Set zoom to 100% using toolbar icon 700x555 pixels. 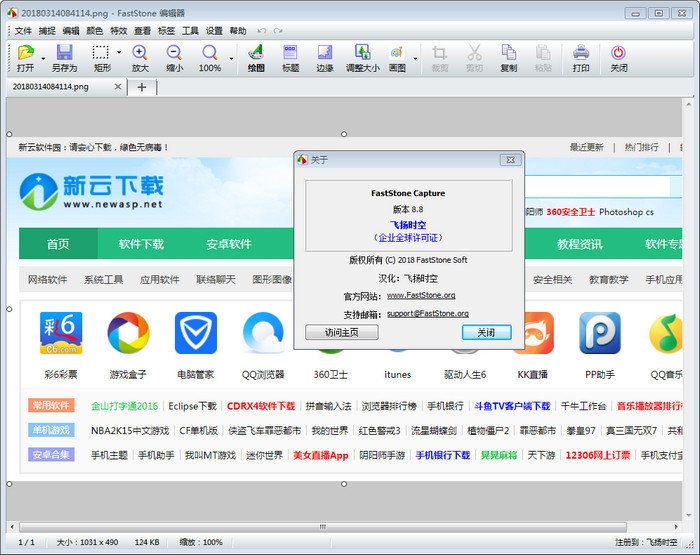[209, 53]
